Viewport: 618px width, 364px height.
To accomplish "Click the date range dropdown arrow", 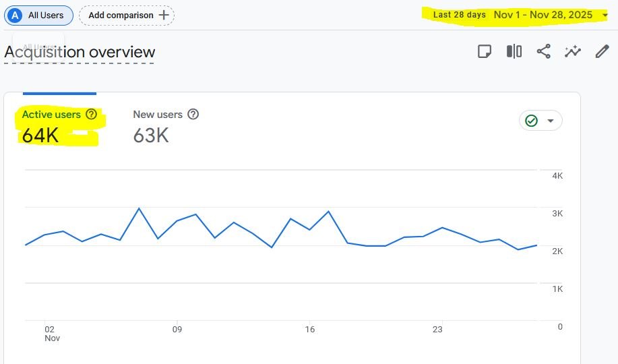I will [x=605, y=16].
